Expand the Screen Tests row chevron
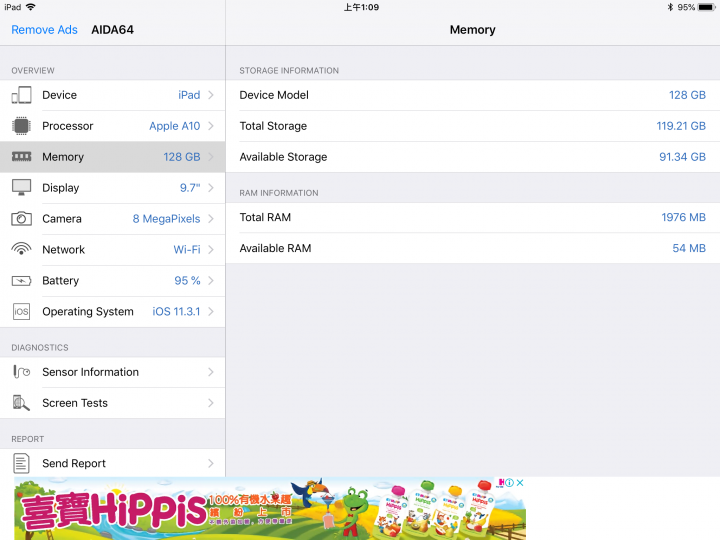This screenshot has height=540, width=720. (x=211, y=403)
